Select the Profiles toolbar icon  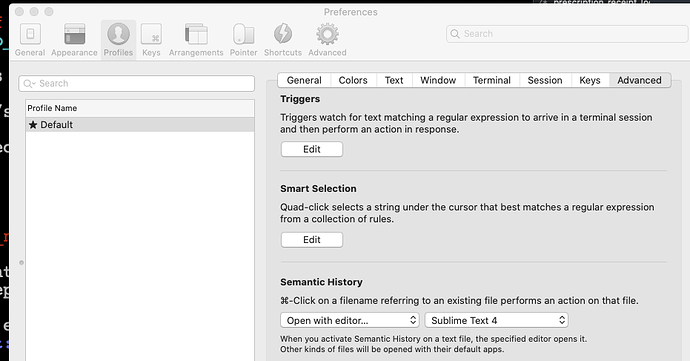pos(118,34)
